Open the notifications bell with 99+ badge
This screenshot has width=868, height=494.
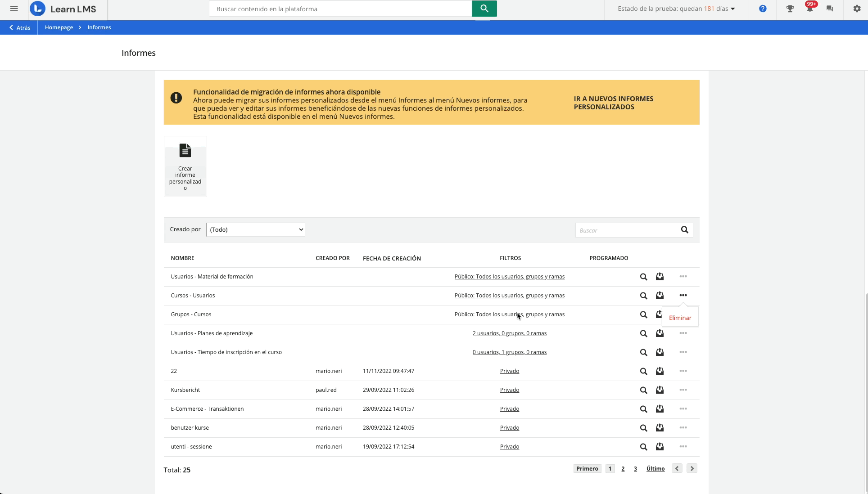click(x=809, y=9)
